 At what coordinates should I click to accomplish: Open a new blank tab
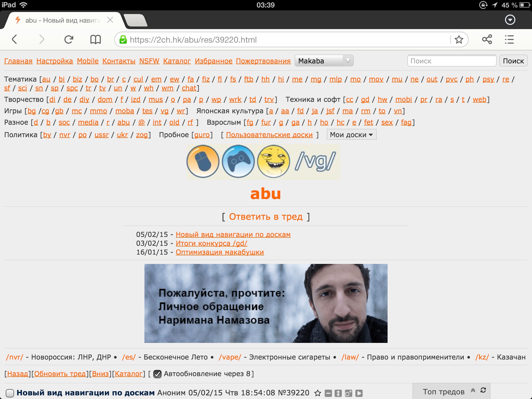(x=136, y=20)
